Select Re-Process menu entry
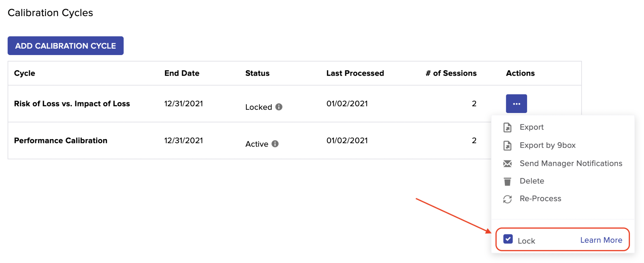644x263 pixels. [x=540, y=199]
